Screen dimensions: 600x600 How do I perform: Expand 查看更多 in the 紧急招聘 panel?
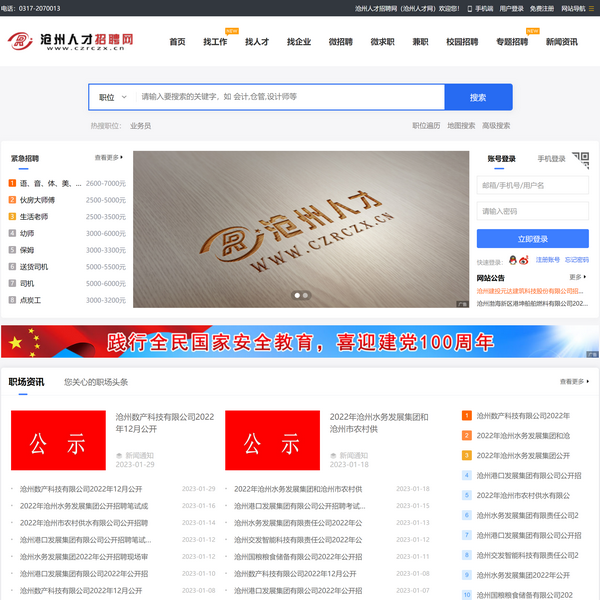click(x=108, y=158)
